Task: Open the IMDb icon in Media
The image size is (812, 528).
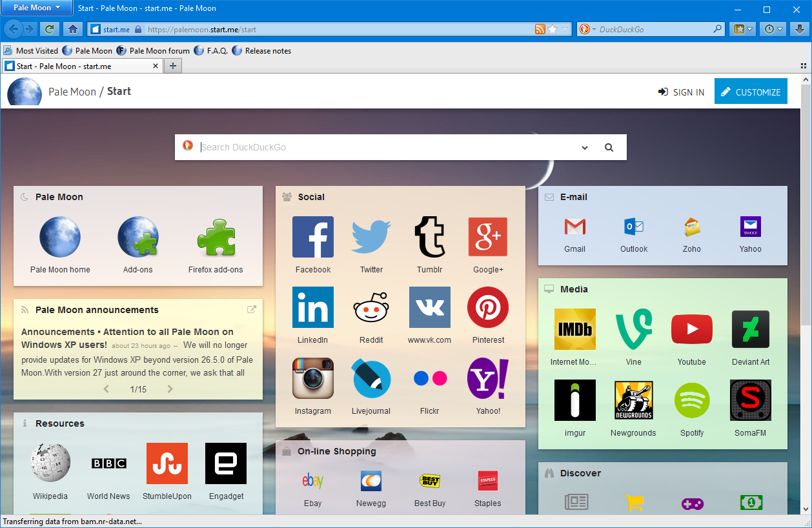Action: (x=574, y=329)
